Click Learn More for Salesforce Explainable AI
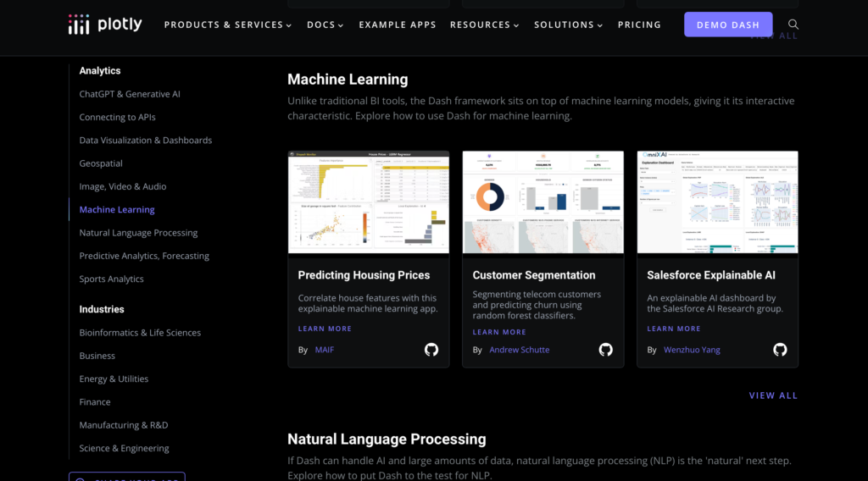 point(674,329)
